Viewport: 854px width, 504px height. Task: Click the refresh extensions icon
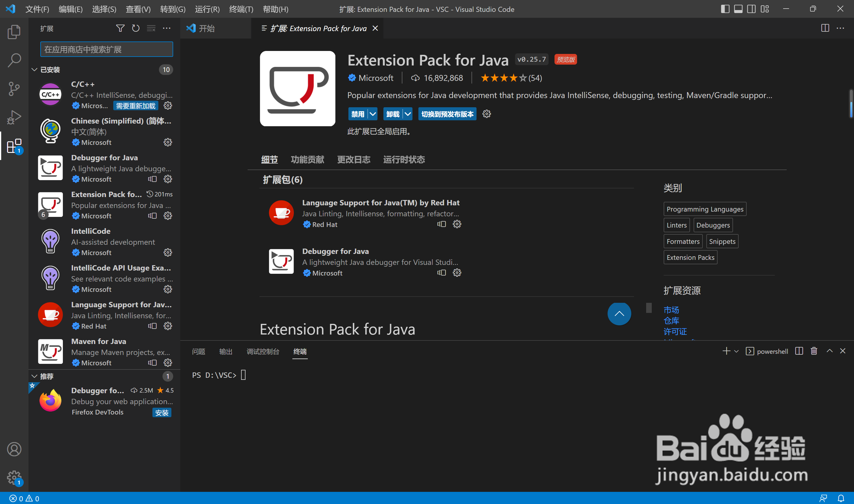pyautogui.click(x=136, y=28)
